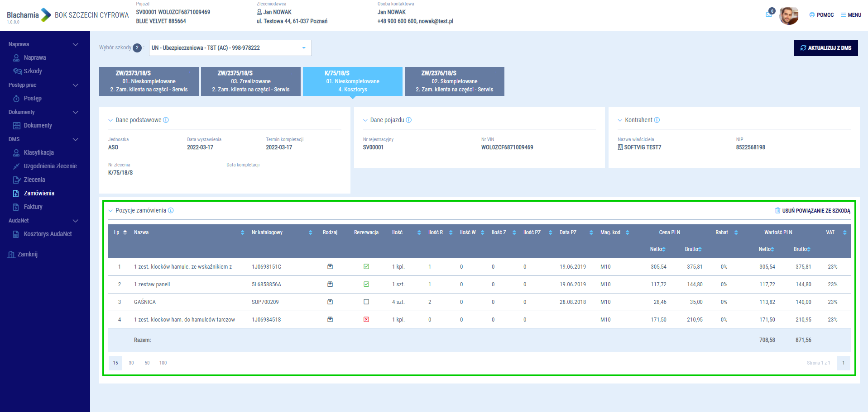
Task: Click the user avatar photo
Action: click(788, 15)
